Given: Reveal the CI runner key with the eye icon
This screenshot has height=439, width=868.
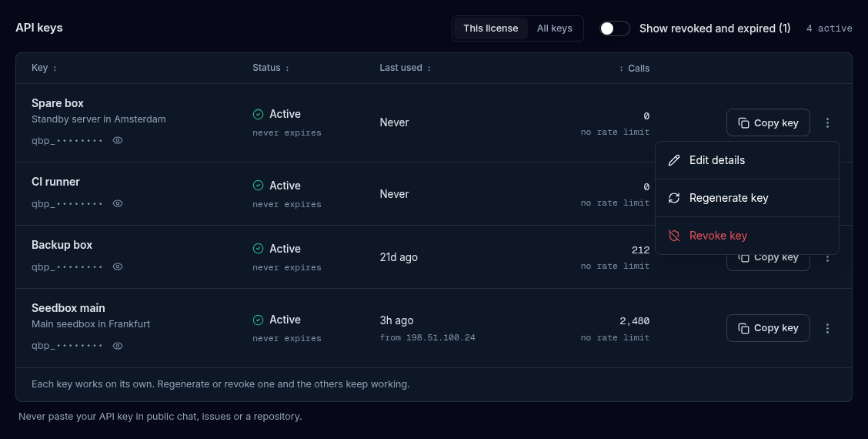Looking at the screenshot, I should coord(118,203).
